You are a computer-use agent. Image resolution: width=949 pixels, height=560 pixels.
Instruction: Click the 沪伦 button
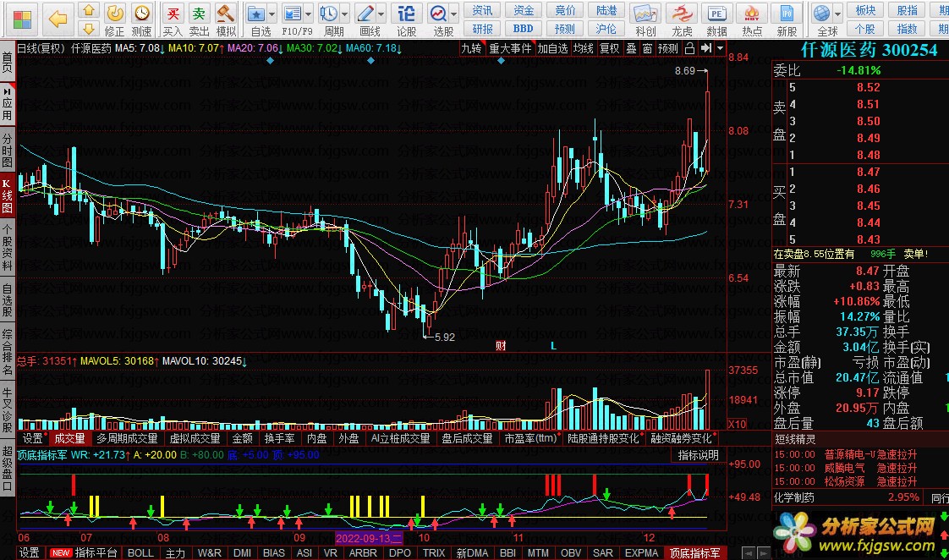(x=606, y=29)
